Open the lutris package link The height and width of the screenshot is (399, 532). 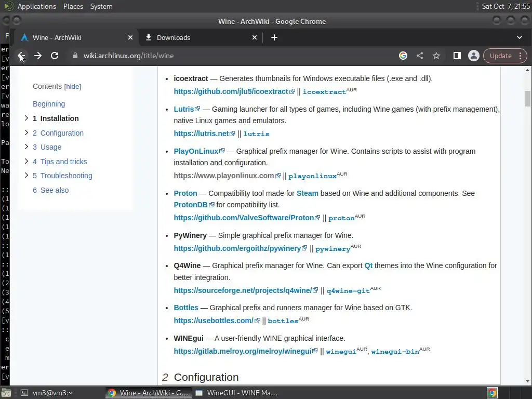[x=256, y=134]
